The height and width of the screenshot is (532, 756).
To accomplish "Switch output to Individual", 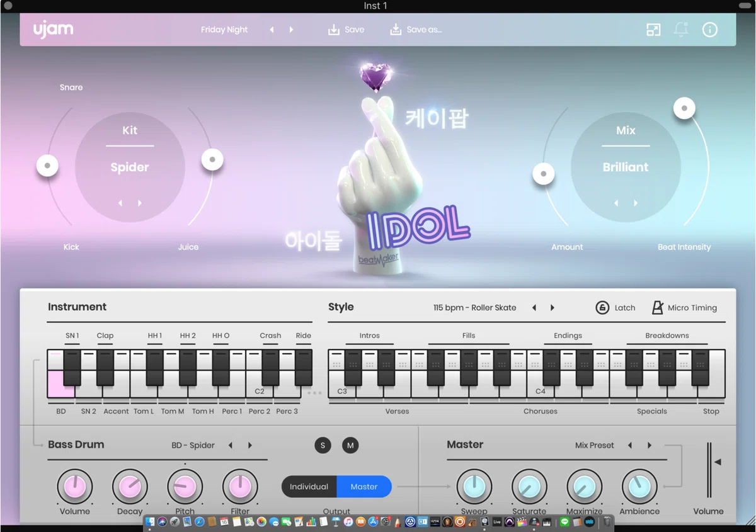I will point(309,487).
